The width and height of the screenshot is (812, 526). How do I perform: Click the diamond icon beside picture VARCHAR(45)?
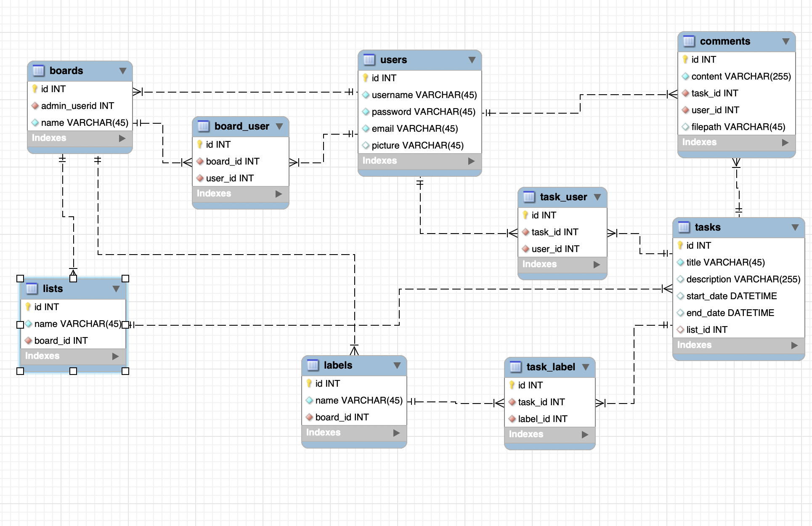point(366,145)
